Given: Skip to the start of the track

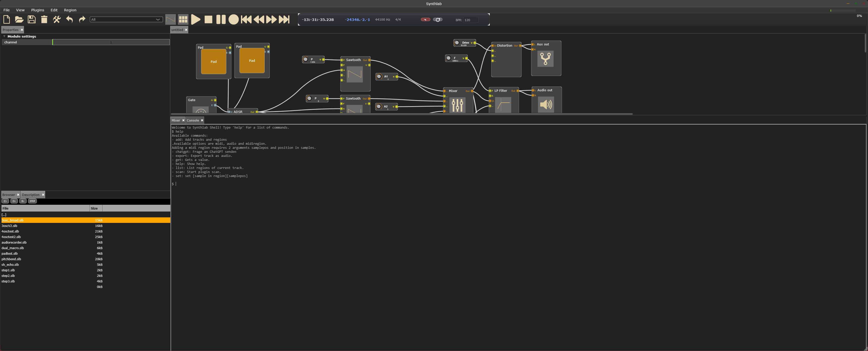Looking at the screenshot, I should point(246,19).
